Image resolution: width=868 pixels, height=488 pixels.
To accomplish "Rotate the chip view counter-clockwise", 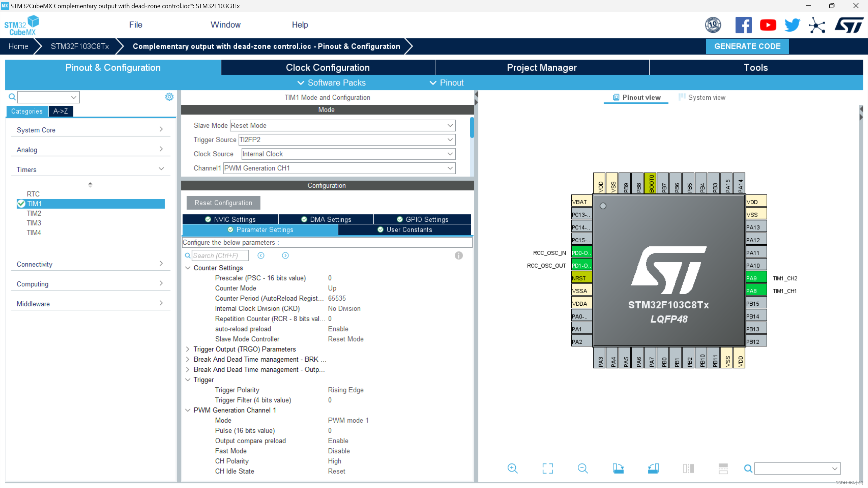I will [653, 468].
